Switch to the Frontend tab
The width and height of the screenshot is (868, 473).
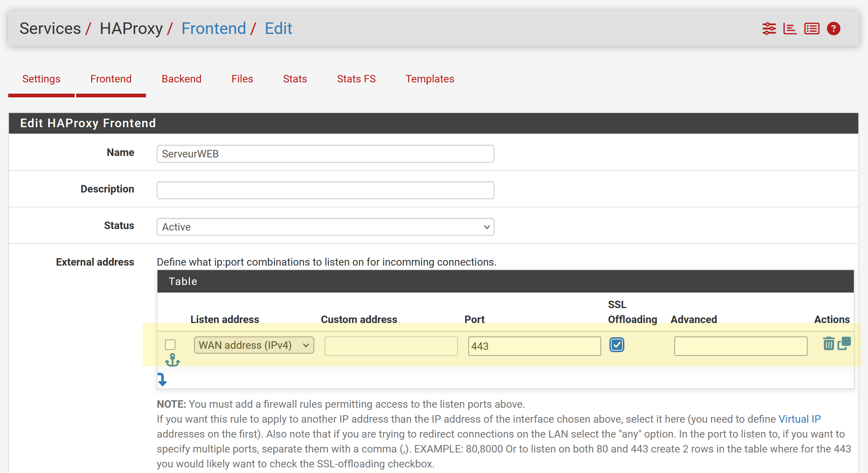(111, 79)
